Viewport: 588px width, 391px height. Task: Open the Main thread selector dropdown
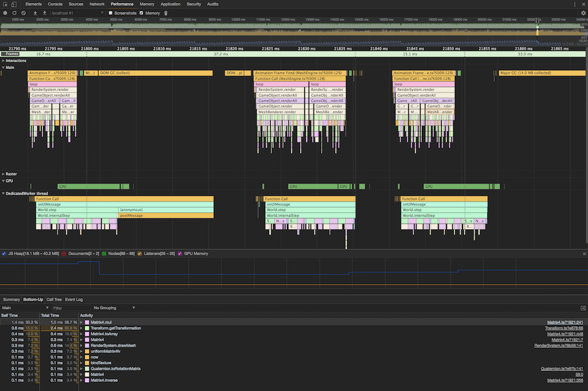pos(25,308)
